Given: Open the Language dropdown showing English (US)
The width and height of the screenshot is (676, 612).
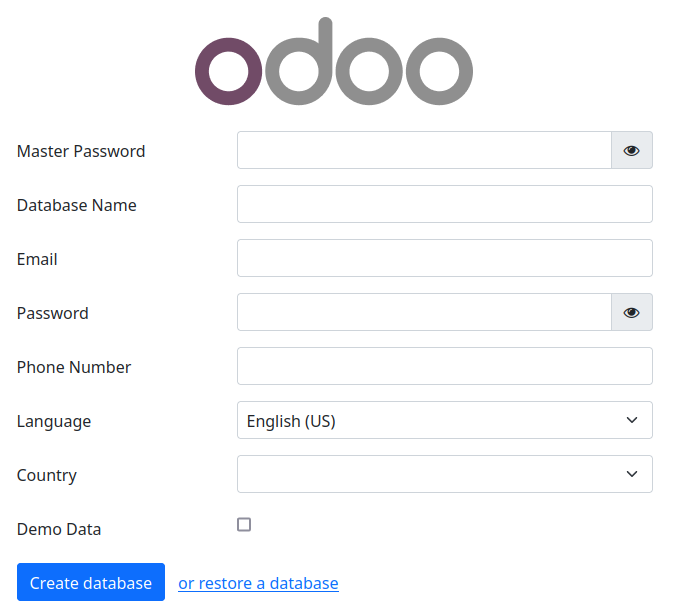Looking at the screenshot, I should [x=444, y=420].
